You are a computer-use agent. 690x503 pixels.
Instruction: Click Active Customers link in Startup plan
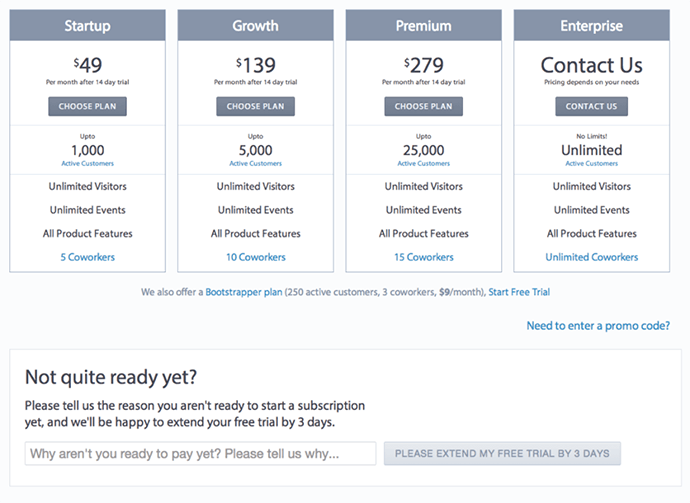point(88,163)
